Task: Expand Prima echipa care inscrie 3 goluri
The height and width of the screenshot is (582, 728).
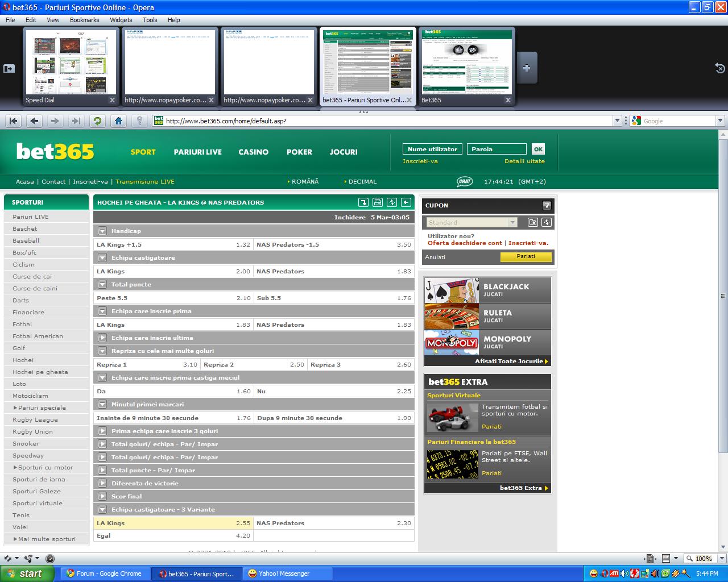Action: (x=102, y=431)
